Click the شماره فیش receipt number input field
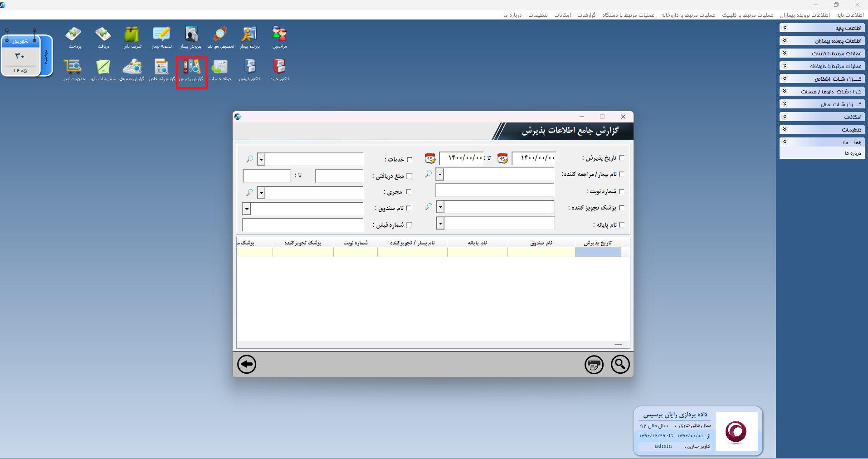The width and height of the screenshot is (868, 459). (x=303, y=225)
